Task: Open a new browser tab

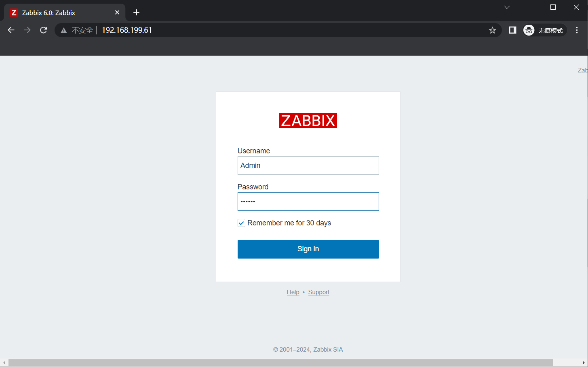Action: [136, 12]
